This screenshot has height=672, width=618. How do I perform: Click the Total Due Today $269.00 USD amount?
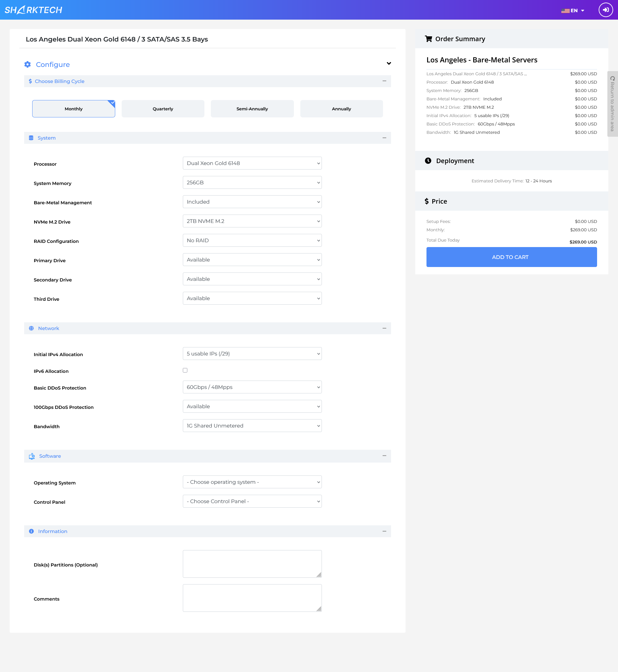(x=583, y=242)
